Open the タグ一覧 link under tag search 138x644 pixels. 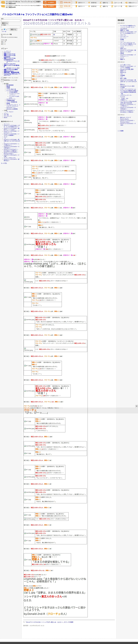(4, 31)
